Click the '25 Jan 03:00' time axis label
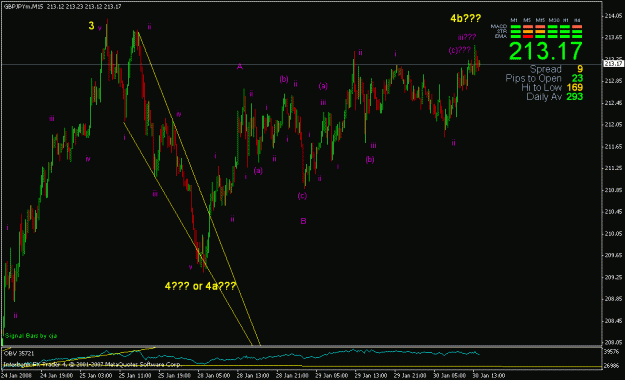The image size is (625, 380). point(96,376)
